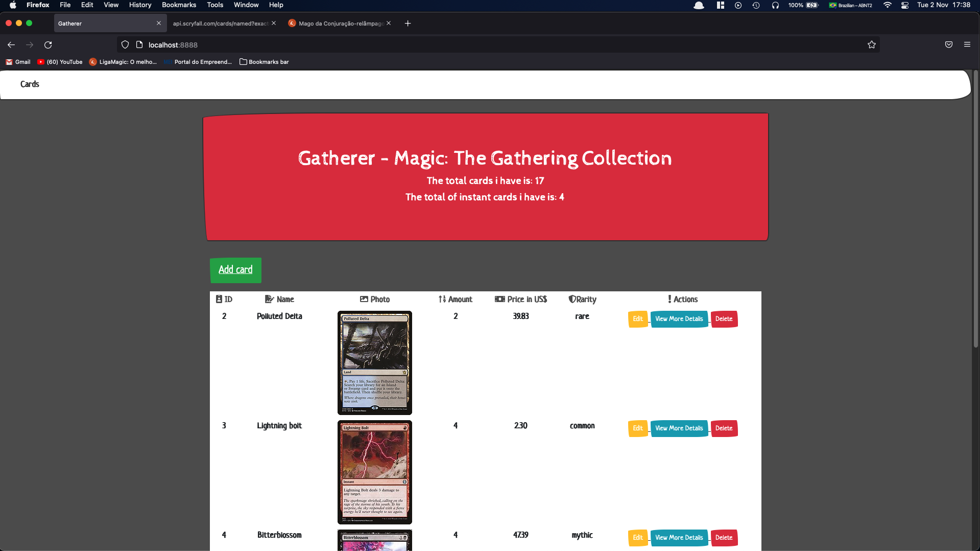The width and height of the screenshot is (980, 551).
Task: Click the browser forward arrow
Action: [30, 45]
